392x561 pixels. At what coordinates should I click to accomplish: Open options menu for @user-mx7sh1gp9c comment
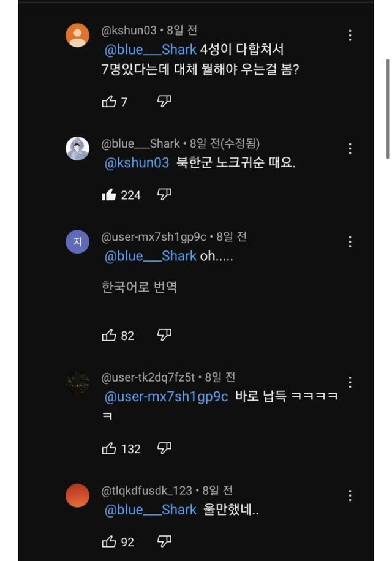(350, 242)
